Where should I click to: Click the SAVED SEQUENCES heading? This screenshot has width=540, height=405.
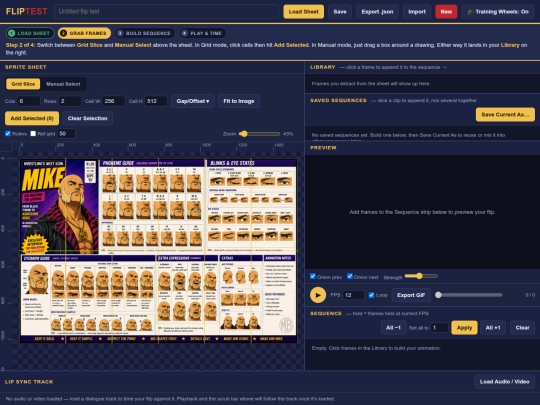[338, 100]
